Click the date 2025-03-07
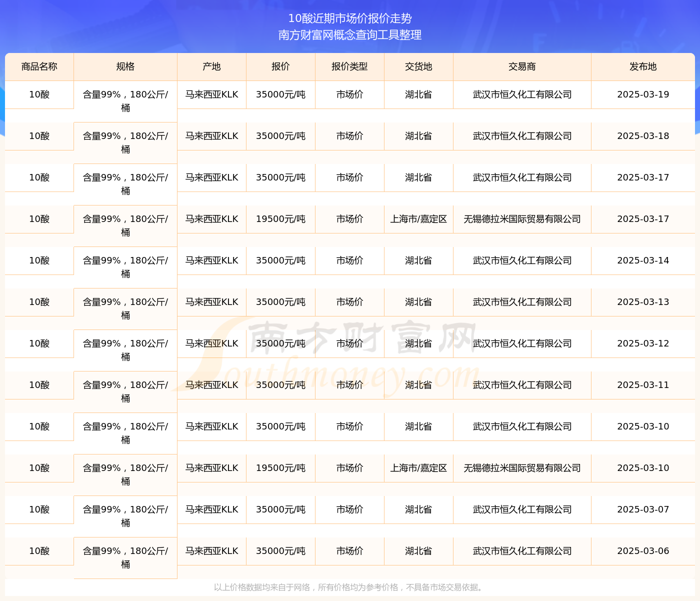 [643, 509]
